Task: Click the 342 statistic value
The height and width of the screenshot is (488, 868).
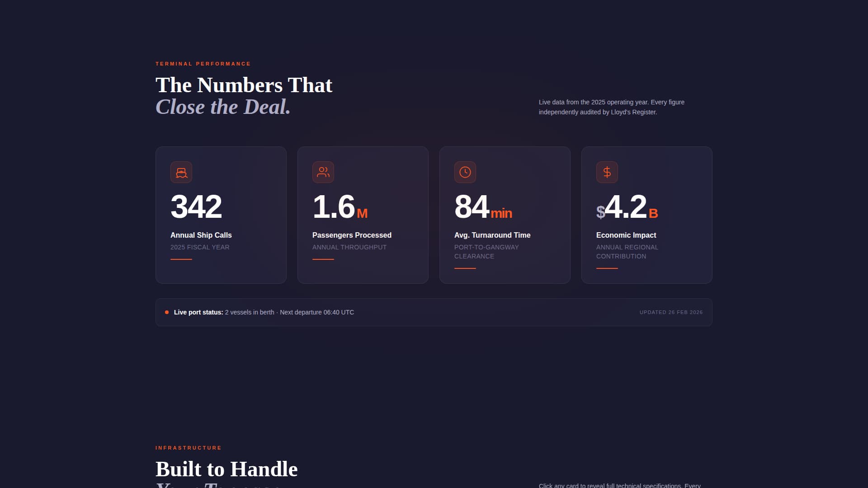Action: 196,207
